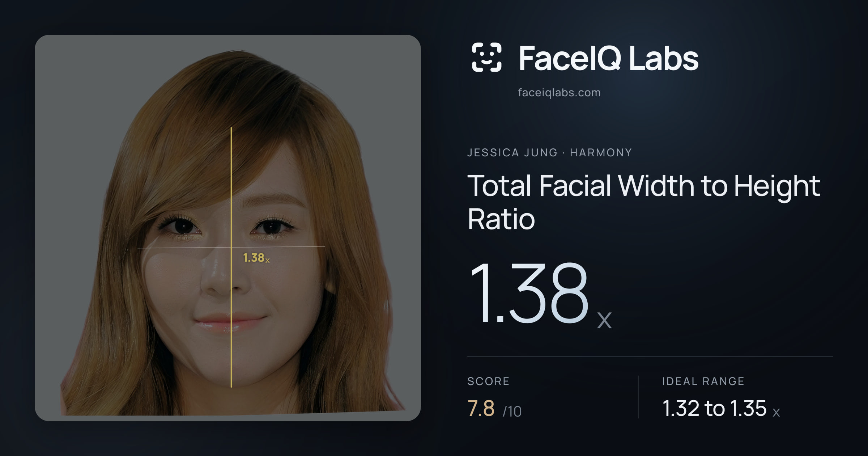Viewport: 868px width, 456px height.
Task: Click the '1.32 to 1.35' ideal range value
Action: pos(714,409)
